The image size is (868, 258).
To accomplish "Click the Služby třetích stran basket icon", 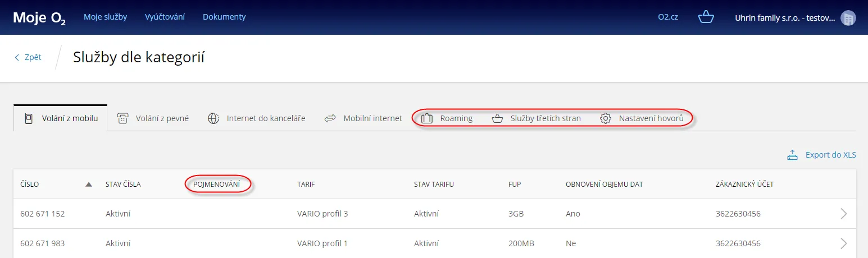I will click(x=497, y=118).
